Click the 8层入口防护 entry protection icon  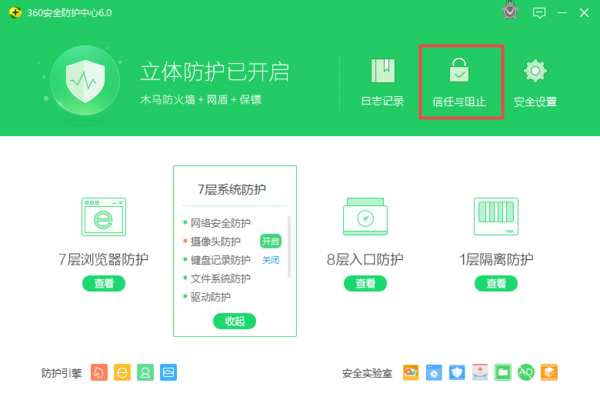coord(365,216)
